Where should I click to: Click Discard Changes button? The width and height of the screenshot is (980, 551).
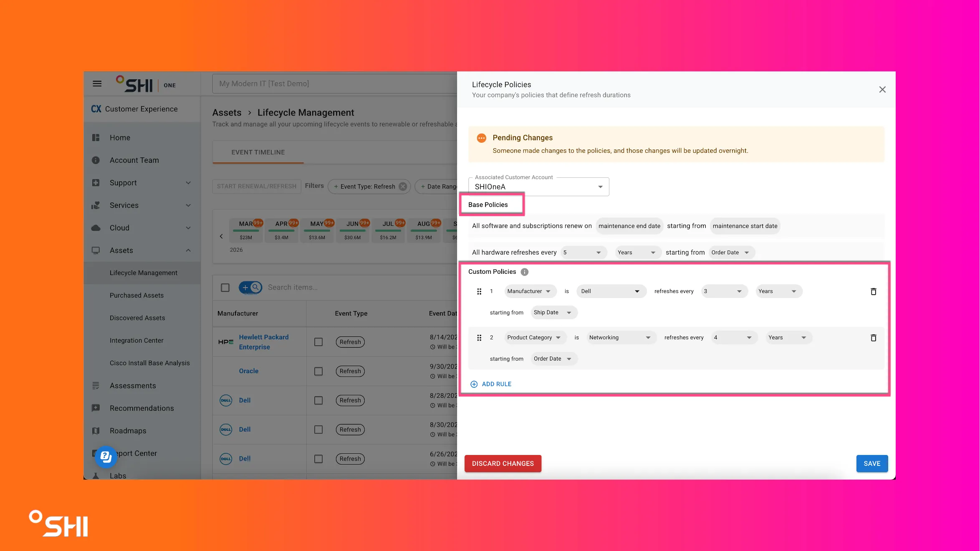click(503, 464)
